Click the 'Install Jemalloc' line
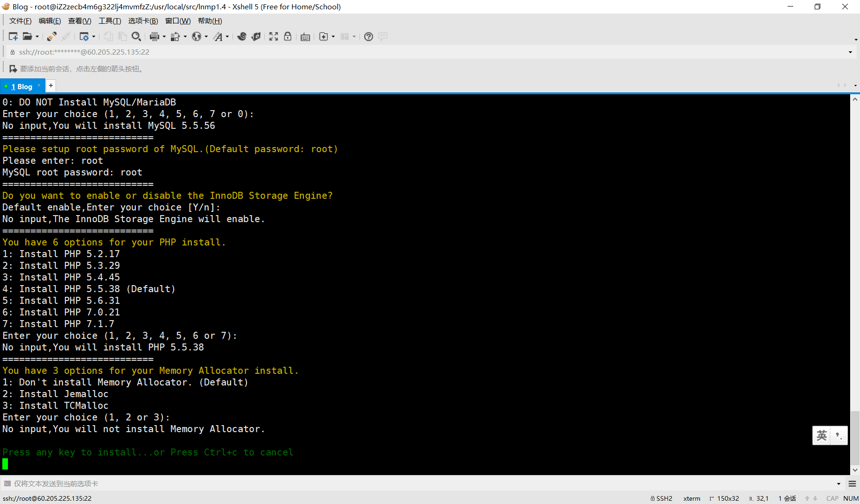 (55, 394)
